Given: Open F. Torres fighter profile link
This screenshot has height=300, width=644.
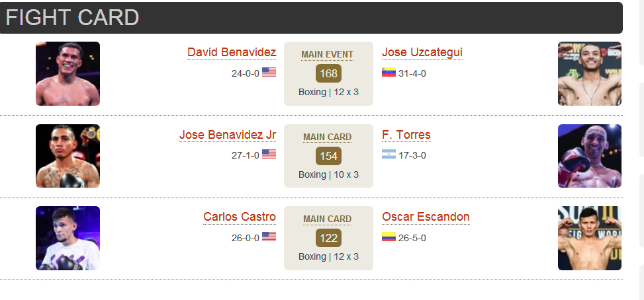Looking at the screenshot, I should pos(406,135).
